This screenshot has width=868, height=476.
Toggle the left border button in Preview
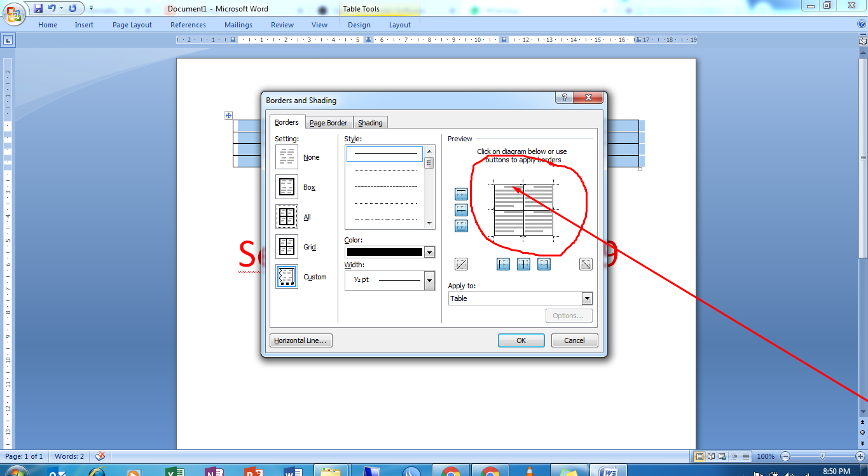503,264
